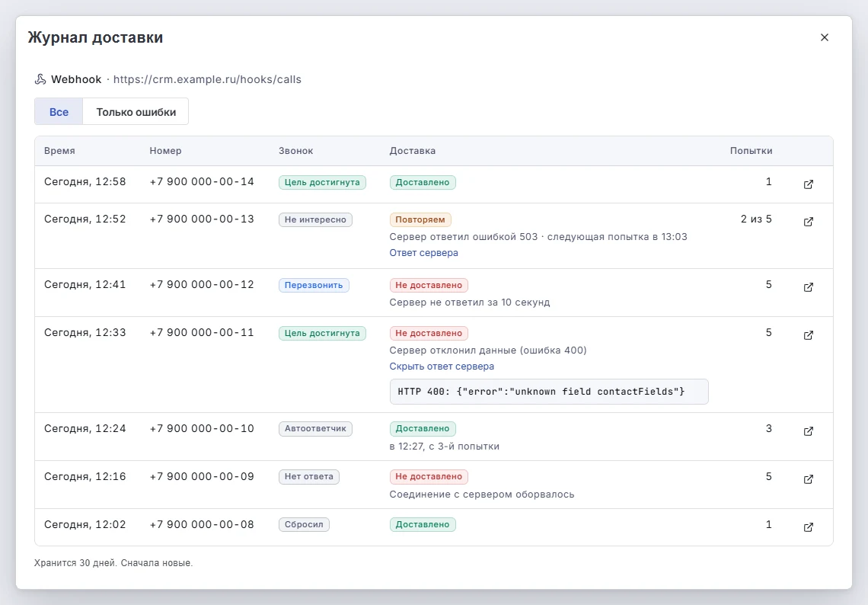
Task: Click the Перезвонить call badge
Action: (314, 285)
